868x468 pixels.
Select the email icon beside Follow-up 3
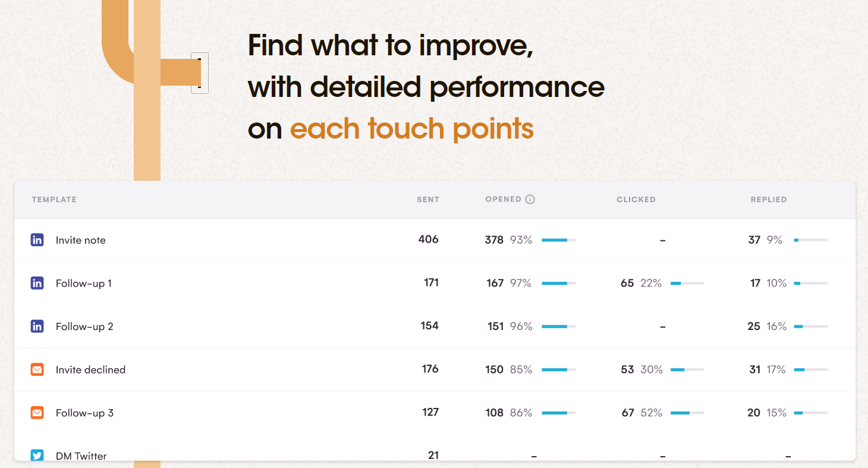pos(37,412)
